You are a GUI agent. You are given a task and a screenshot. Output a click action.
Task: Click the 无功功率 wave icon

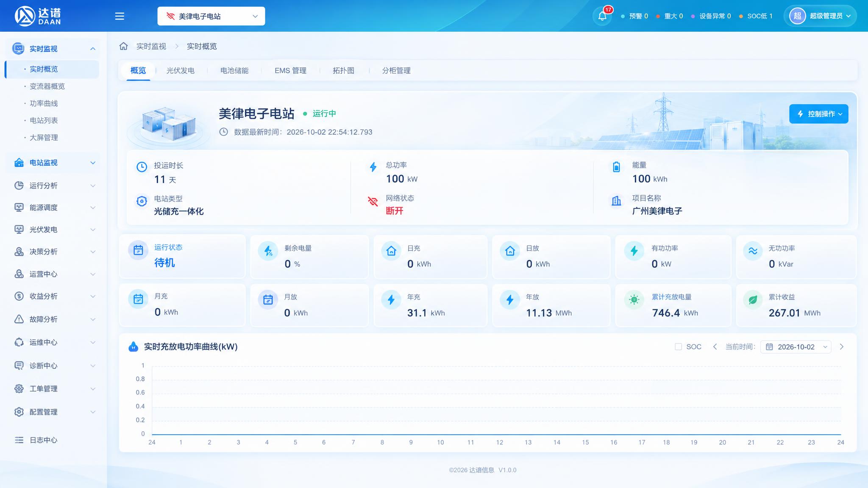[x=753, y=251]
